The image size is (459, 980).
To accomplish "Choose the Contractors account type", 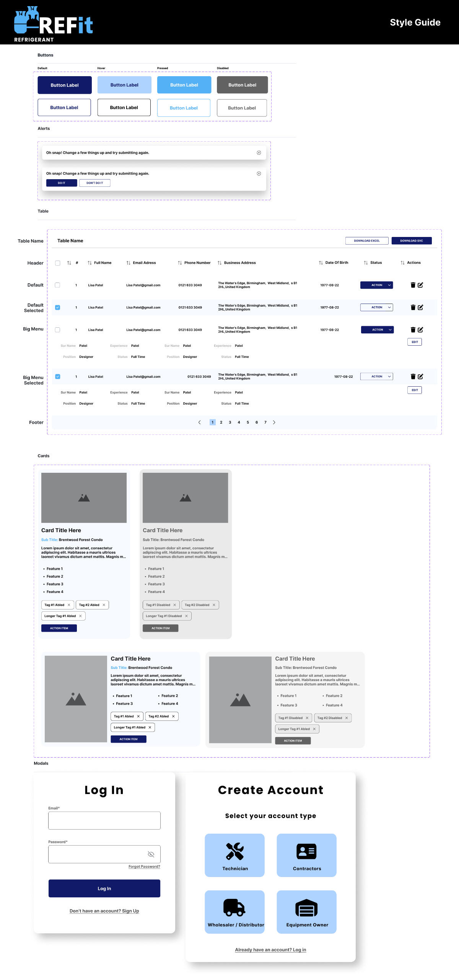I will click(306, 855).
